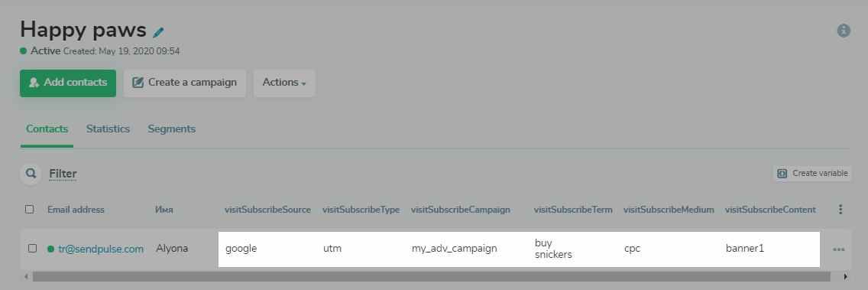Check the box for tr@sendpulse.com contact
The width and height of the screenshot is (868, 290).
pyautogui.click(x=32, y=249)
